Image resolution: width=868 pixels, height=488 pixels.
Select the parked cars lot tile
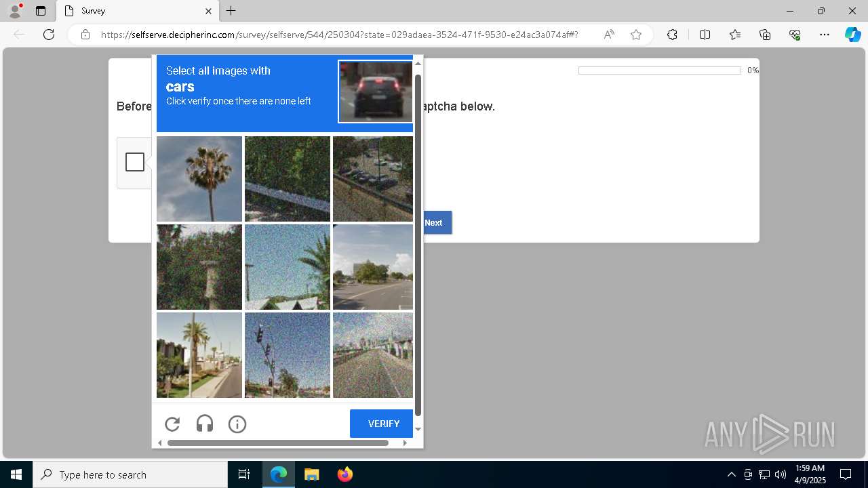373,179
